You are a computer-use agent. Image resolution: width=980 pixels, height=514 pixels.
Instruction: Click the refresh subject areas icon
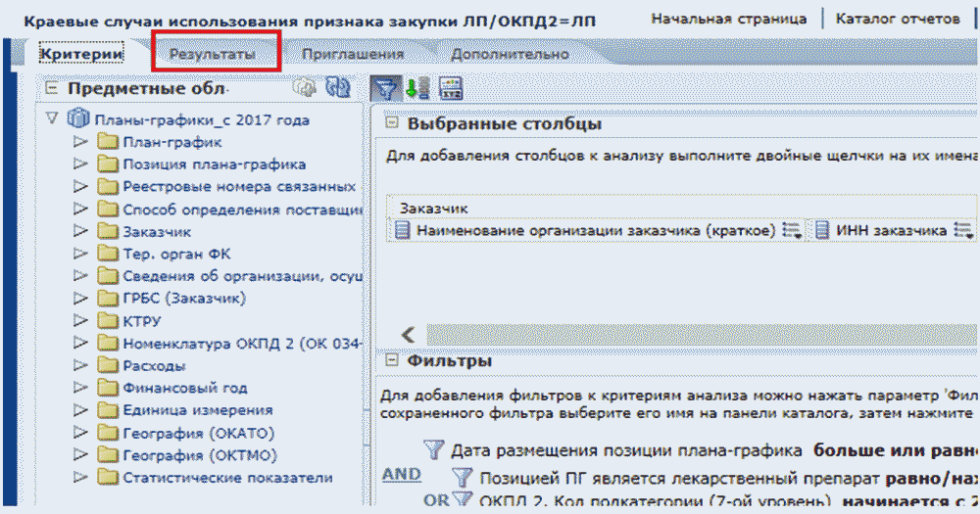click(338, 88)
